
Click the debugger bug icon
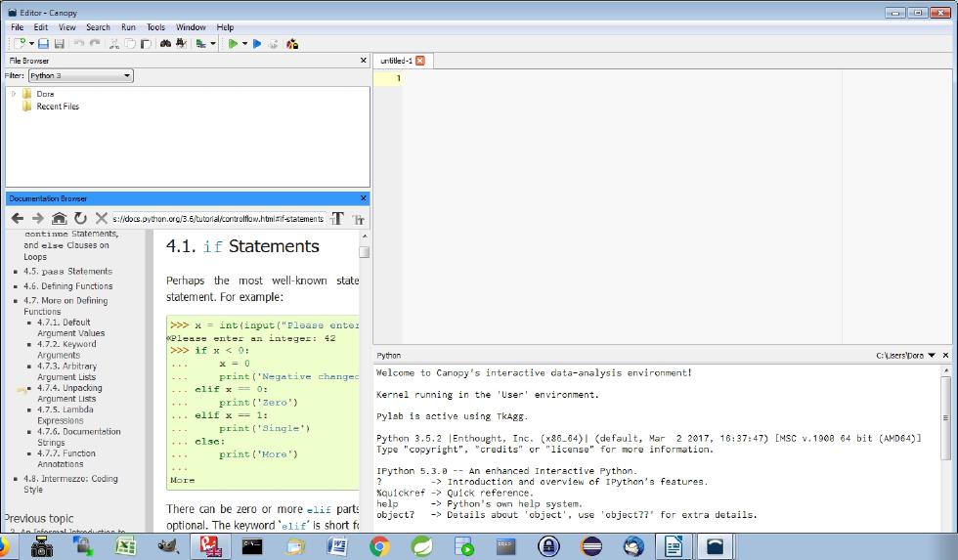[292, 43]
